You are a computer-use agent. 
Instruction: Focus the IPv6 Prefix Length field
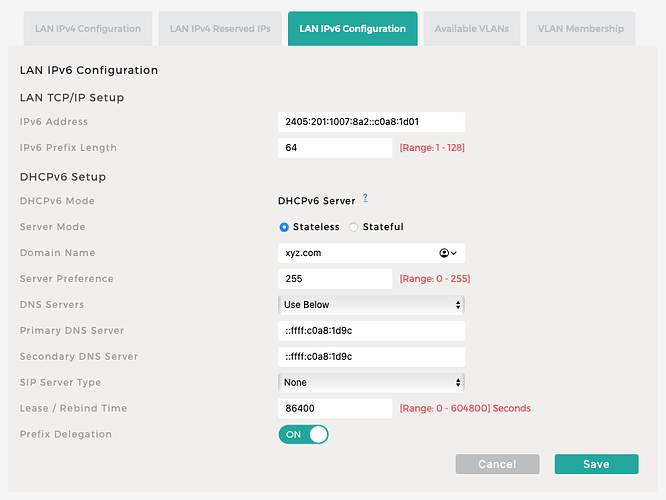[x=334, y=148]
